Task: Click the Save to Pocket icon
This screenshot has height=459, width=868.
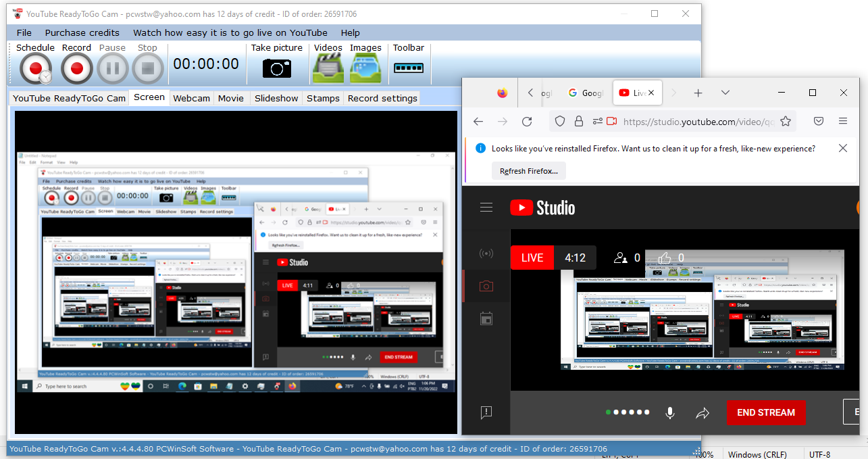Action: tap(818, 121)
